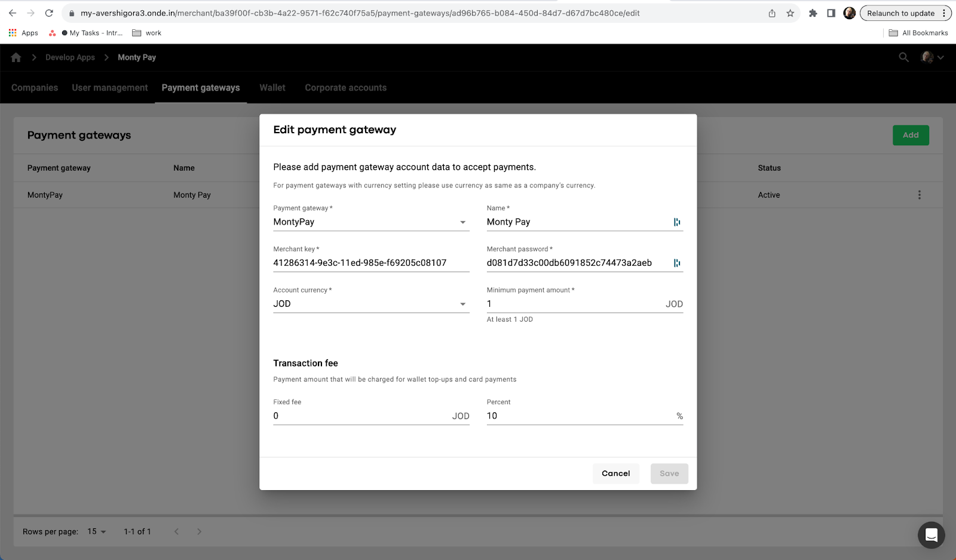Image resolution: width=956 pixels, height=560 pixels.
Task: Click the password manager icon in Merchant password
Action: point(677,263)
